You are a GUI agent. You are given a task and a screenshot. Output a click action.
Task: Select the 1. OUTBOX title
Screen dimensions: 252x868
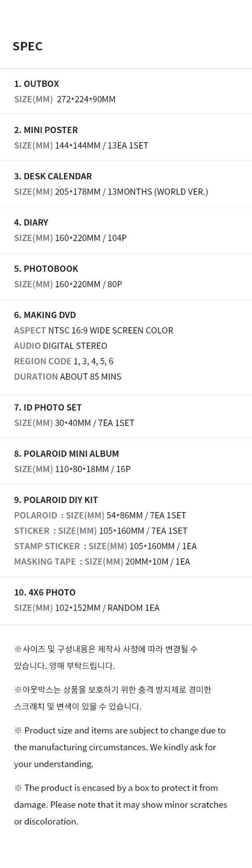point(36,84)
